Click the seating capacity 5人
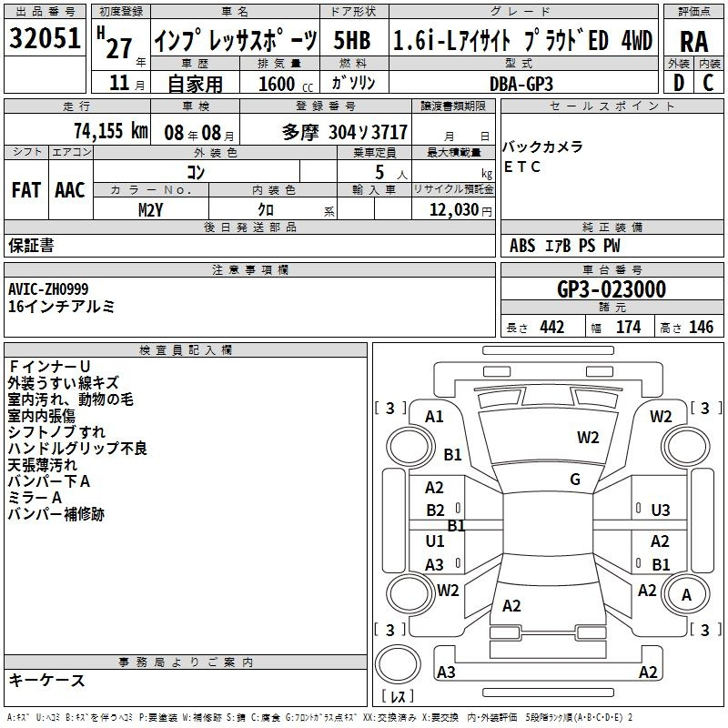The width and height of the screenshot is (728, 728). (391, 173)
